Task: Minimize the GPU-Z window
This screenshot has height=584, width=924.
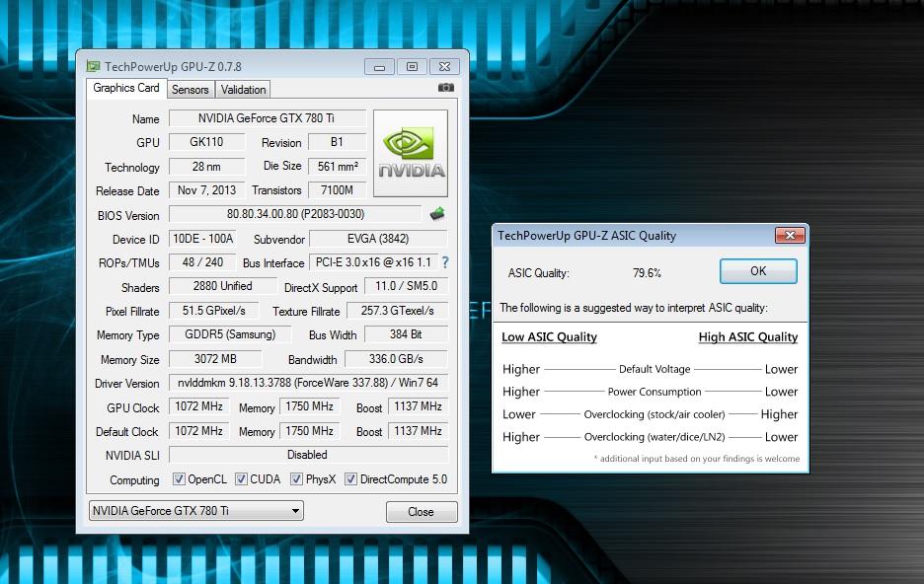Action: tap(379, 67)
